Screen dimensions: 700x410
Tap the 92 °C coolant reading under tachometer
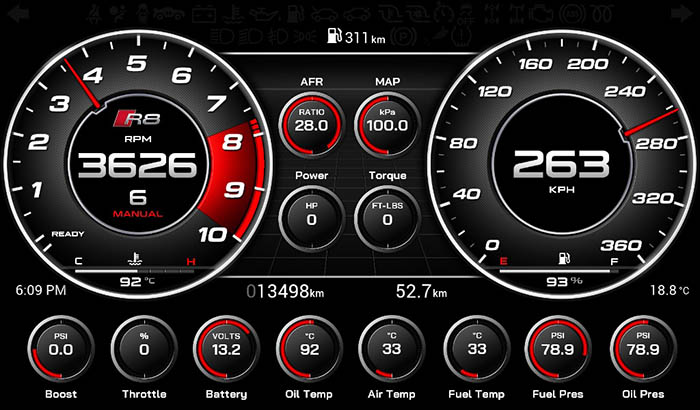[x=137, y=281]
